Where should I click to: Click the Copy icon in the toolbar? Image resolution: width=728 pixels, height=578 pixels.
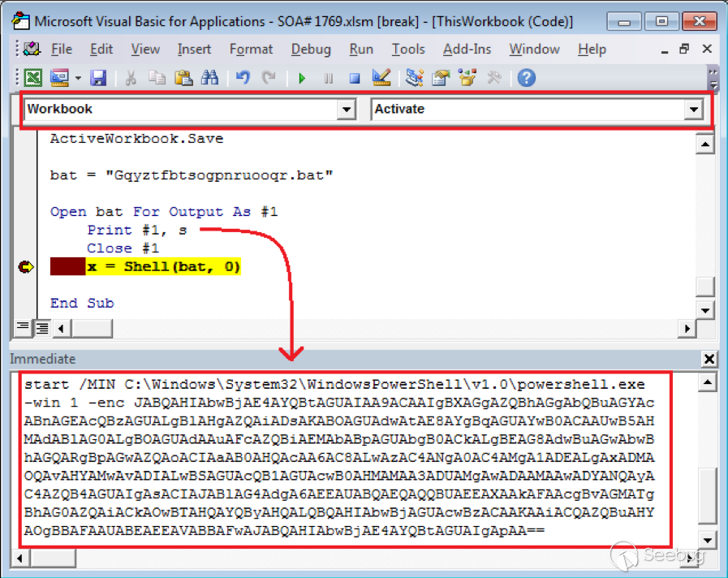click(157, 78)
